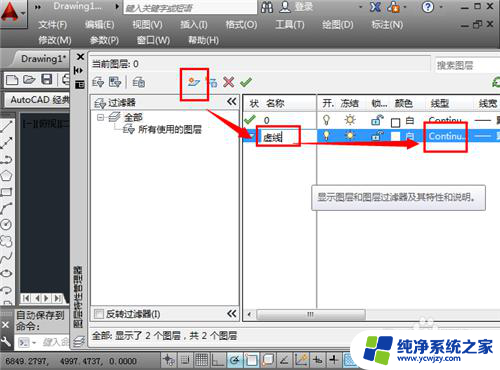
Task: Select the Line draw tool
Action: [6, 127]
